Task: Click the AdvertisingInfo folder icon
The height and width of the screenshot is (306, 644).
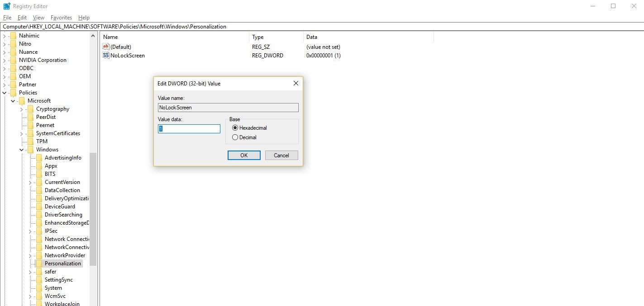Action: click(39, 158)
